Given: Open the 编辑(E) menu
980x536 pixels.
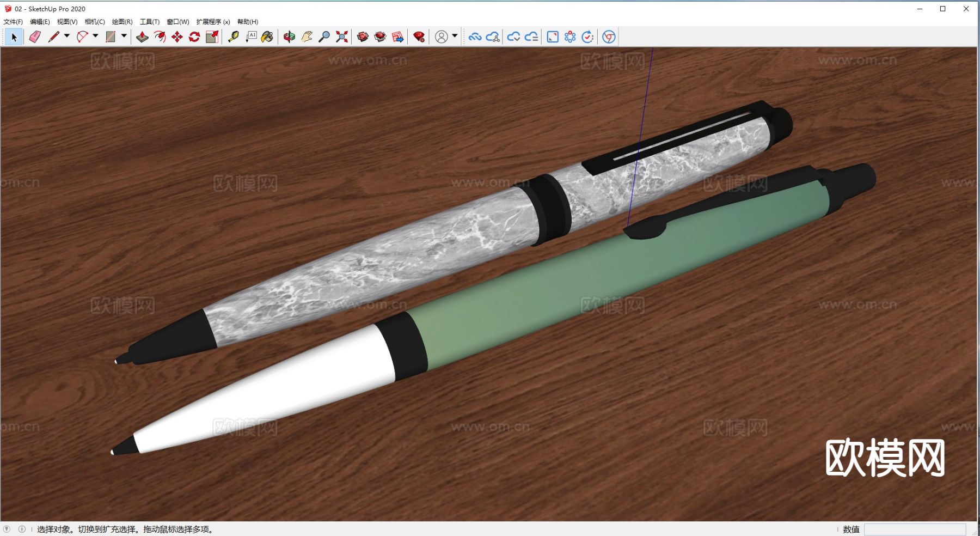Looking at the screenshot, I should click(40, 22).
